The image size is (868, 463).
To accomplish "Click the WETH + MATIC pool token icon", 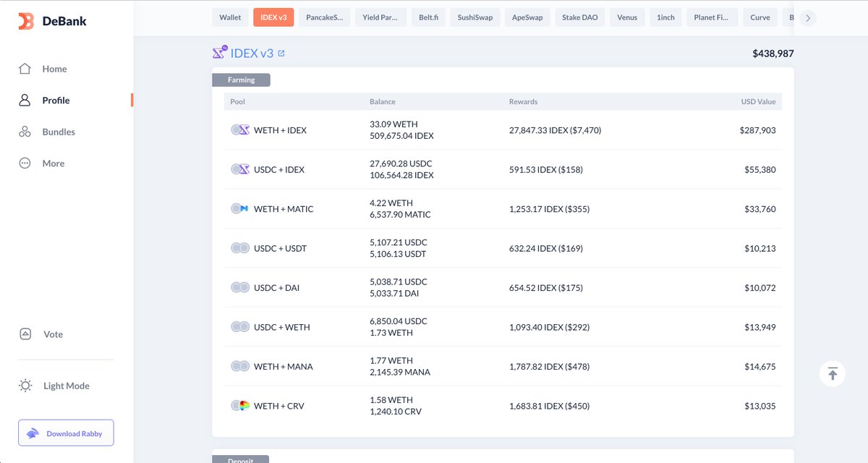I will pyautogui.click(x=240, y=209).
